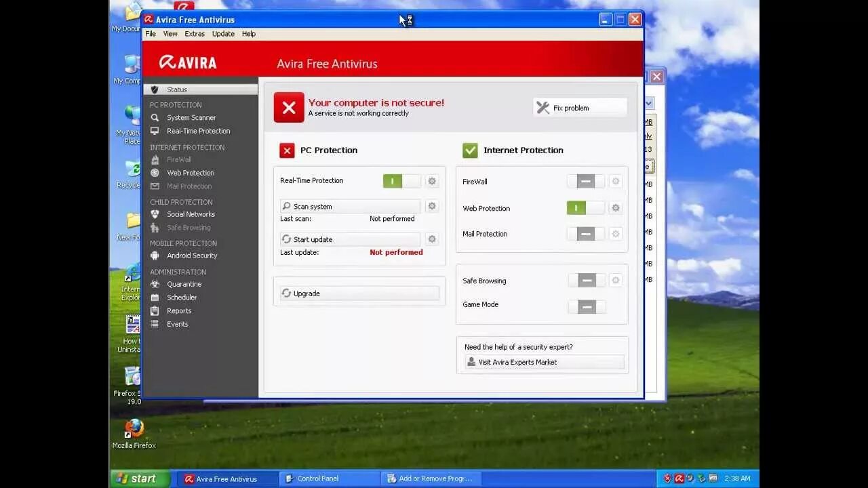Click the red X security alert icon
Image resolution: width=868 pixels, height=488 pixels.
point(289,108)
